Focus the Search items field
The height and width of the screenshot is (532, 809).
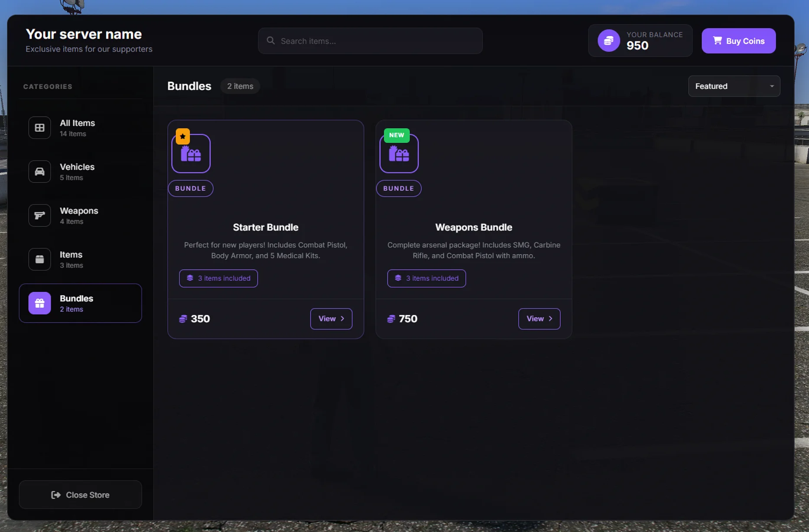(x=370, y=41)
